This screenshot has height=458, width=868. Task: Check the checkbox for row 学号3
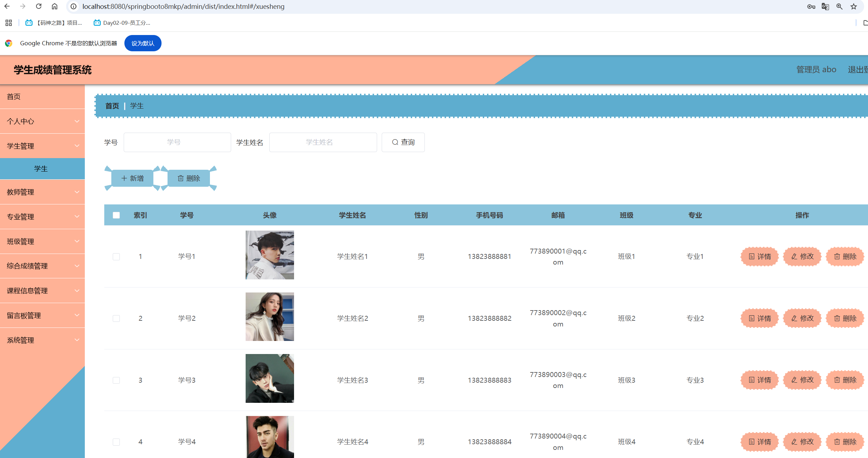(116, 380)
